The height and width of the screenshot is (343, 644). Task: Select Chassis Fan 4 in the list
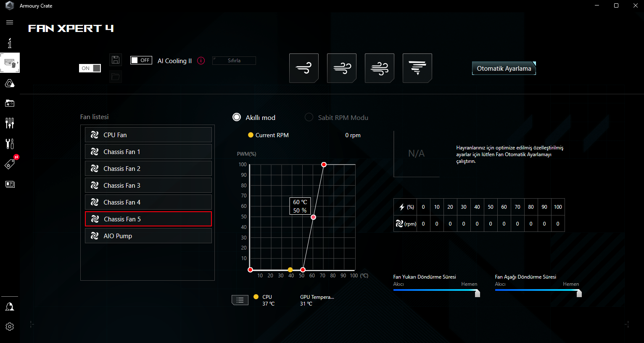(148, 202)
